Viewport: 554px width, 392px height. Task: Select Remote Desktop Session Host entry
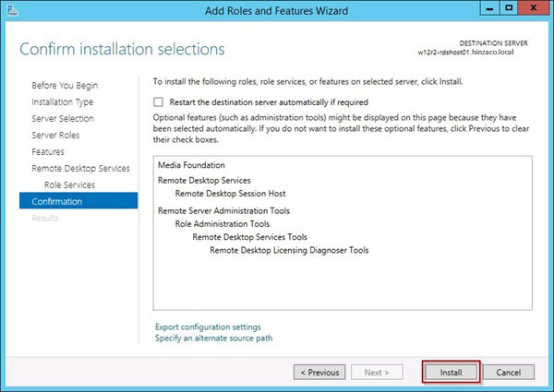230,194
